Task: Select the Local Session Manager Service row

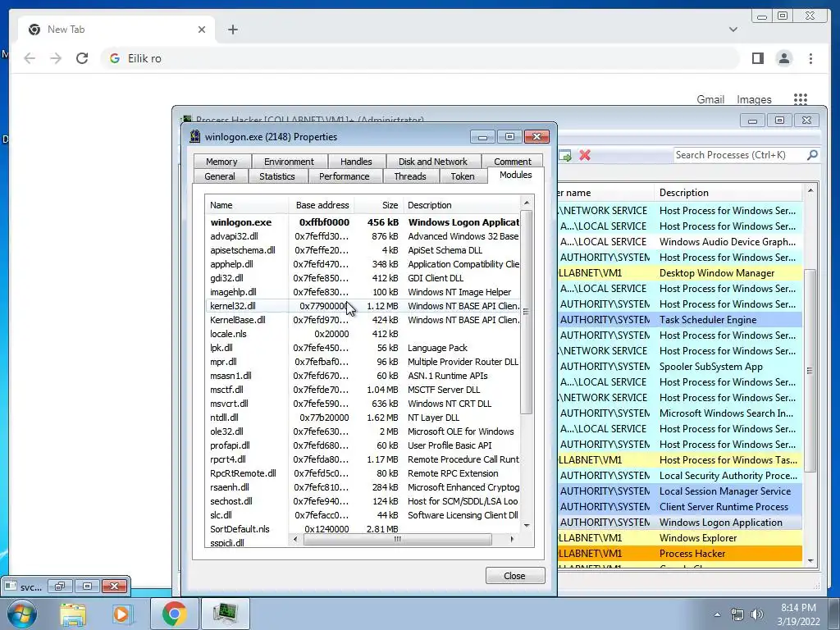Action: [680, 491]
